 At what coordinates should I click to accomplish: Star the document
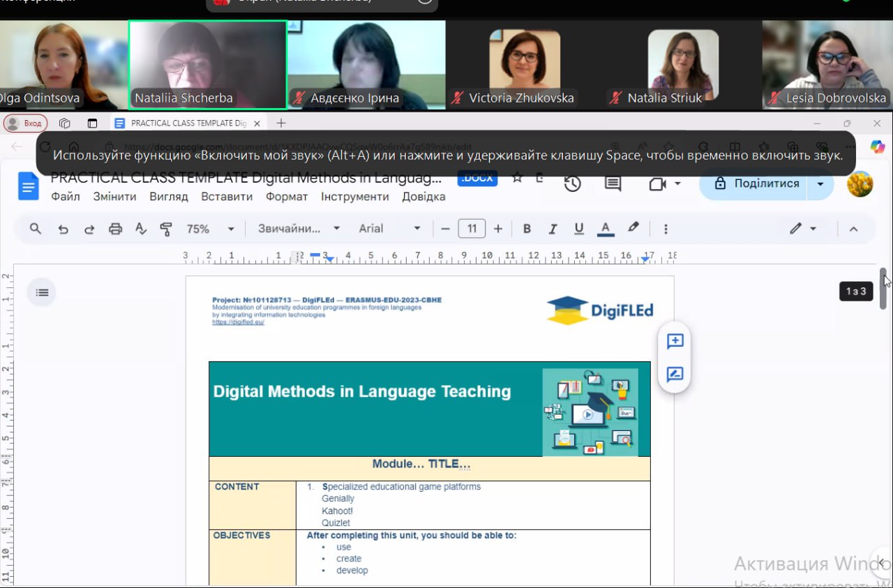[x=517, y=178]
